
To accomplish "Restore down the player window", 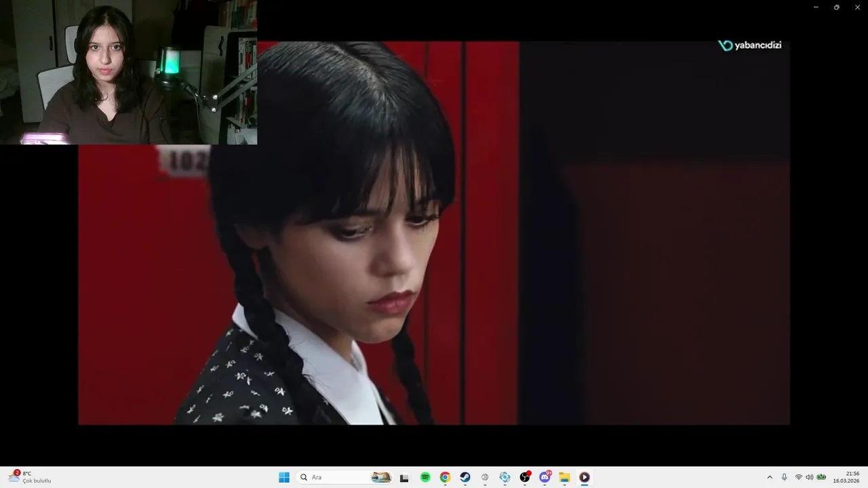I will (x=836, y=7).
